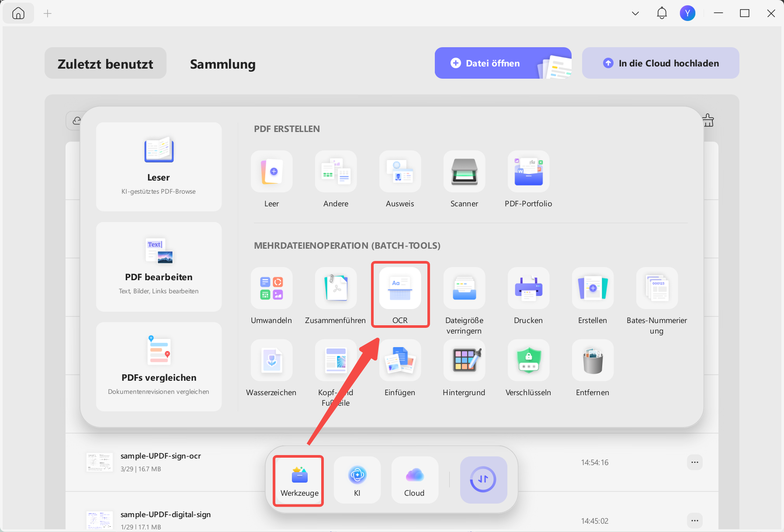Open the batch Erstellen tool

click(x=593, y=288)
